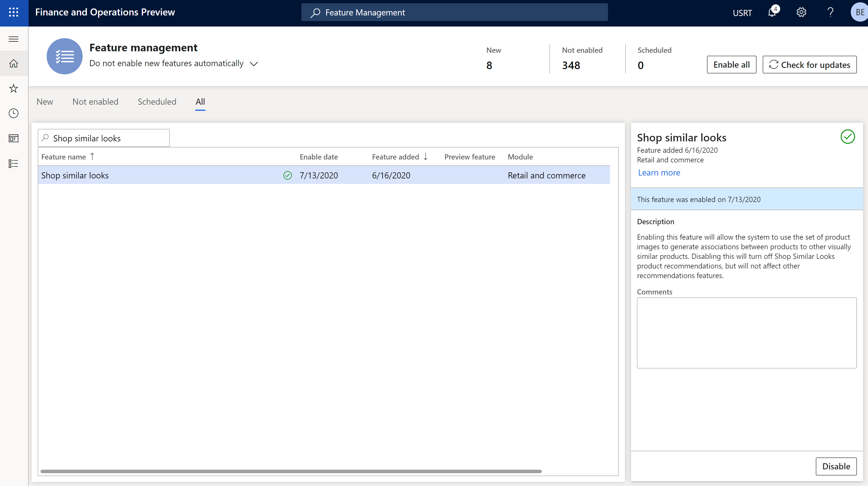Open the Settings gear icon
Screen dimensions: 868x486
(802, 12)
